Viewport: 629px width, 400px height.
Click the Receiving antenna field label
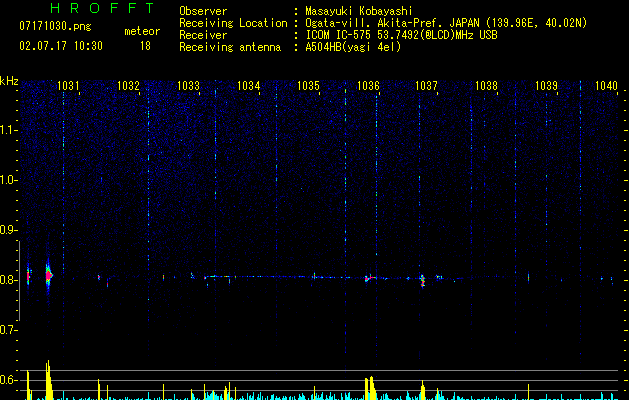[x=230, y=47]
